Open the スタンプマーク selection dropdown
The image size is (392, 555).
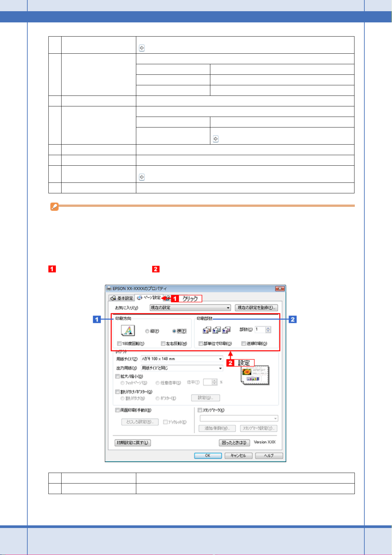239,418
